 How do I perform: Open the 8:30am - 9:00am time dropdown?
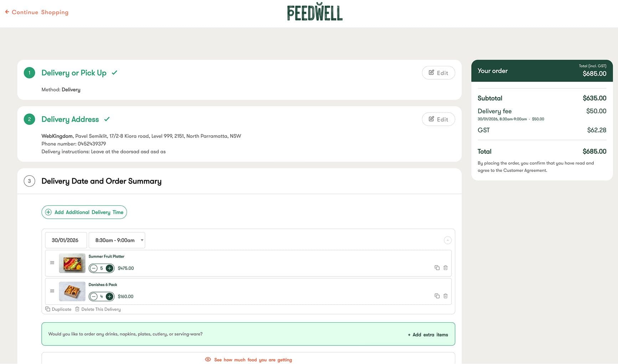point(117,240)
